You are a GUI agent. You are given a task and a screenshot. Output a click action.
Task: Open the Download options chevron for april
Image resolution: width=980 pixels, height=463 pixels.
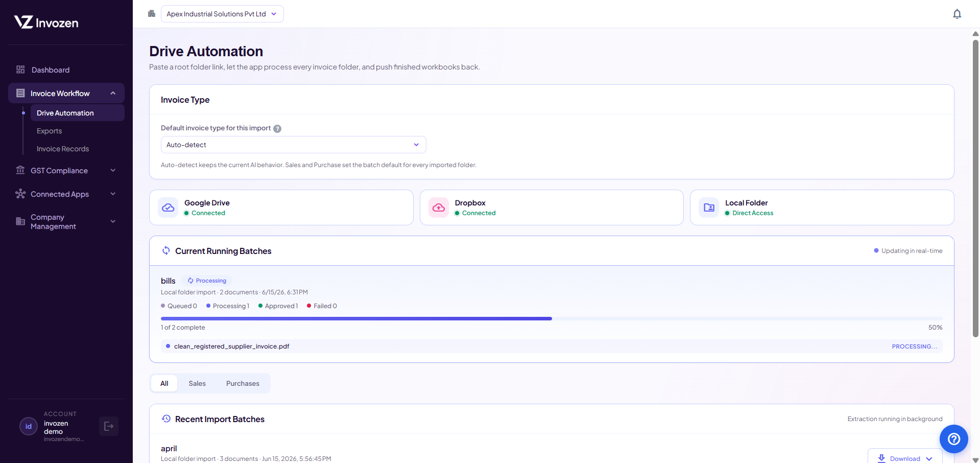[x=929, y=459]
